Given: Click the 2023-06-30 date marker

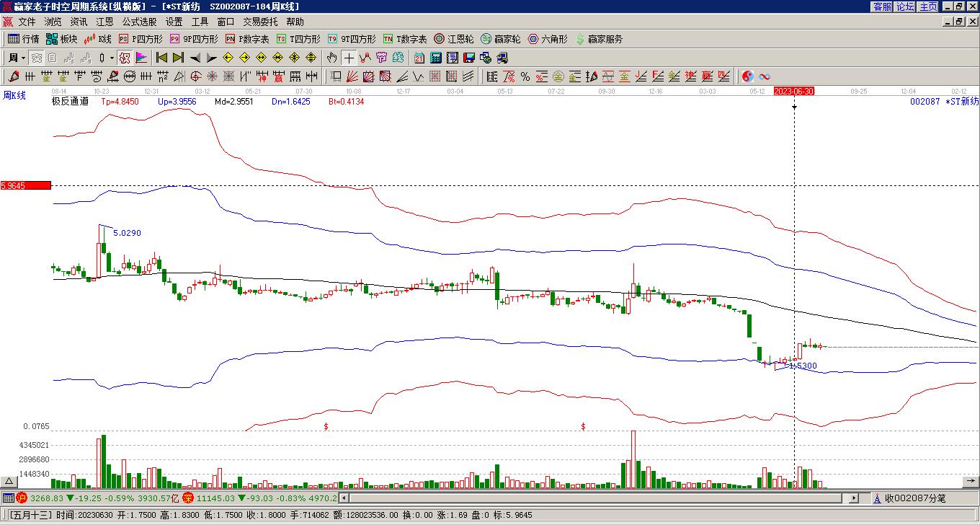Looking at the screenshot, I should (x=794, y=91).
